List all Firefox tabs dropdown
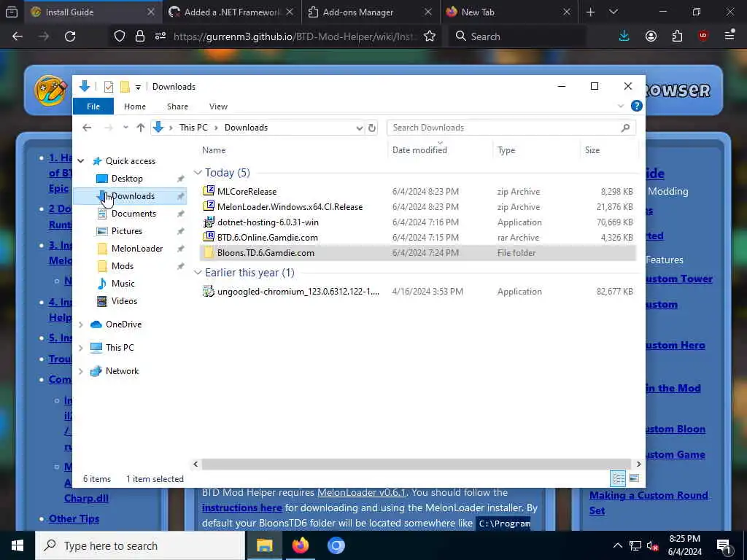Image resolution: width=747 pixels, height=560 pixels. [613, 12]
